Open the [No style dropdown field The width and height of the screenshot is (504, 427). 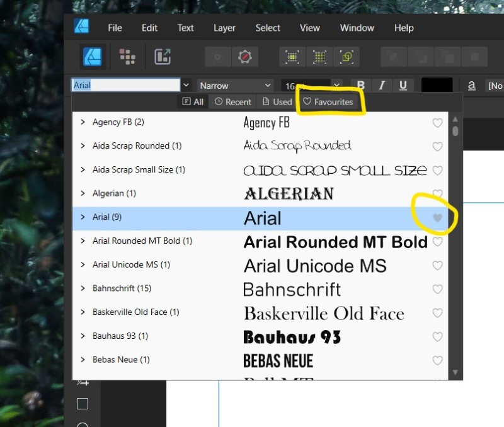point(495,86)
